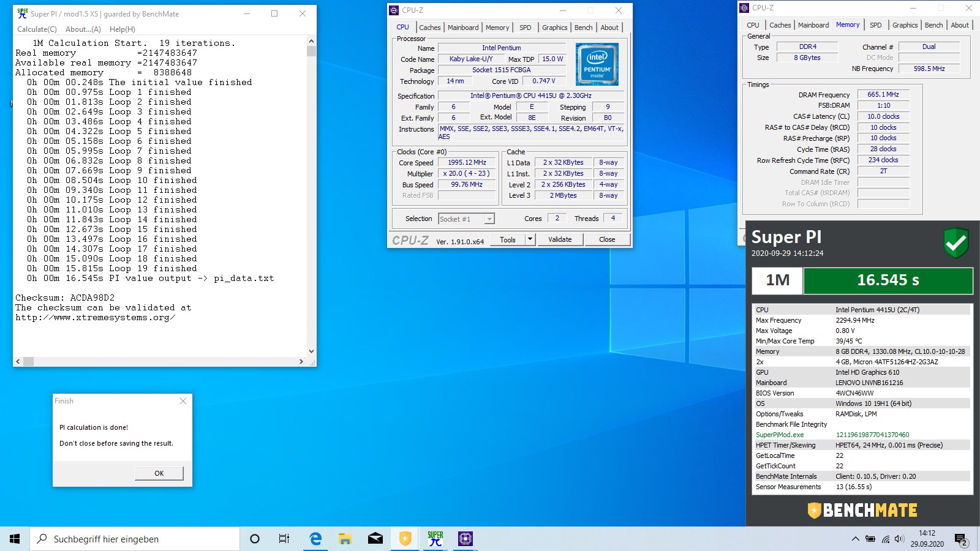This screenshot has height=551, width=980.
Task: Click the BIOS Version value 4WCN46WW
Action: 854,393
